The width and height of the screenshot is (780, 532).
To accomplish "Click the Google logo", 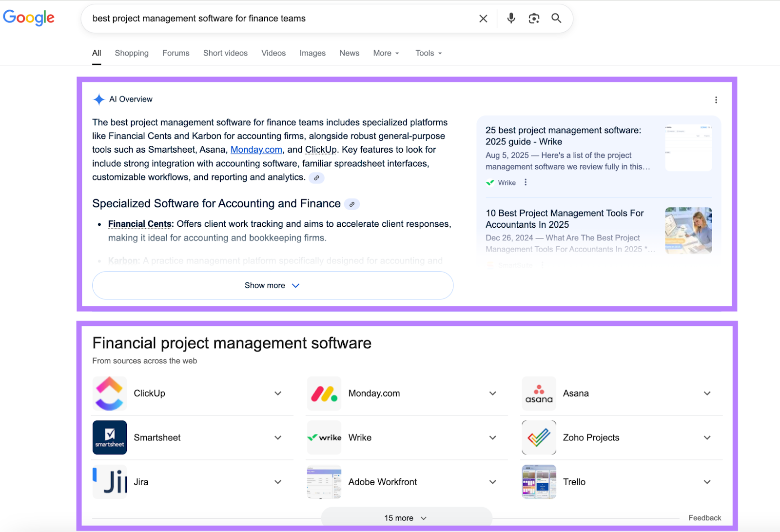I will [29, 18].
